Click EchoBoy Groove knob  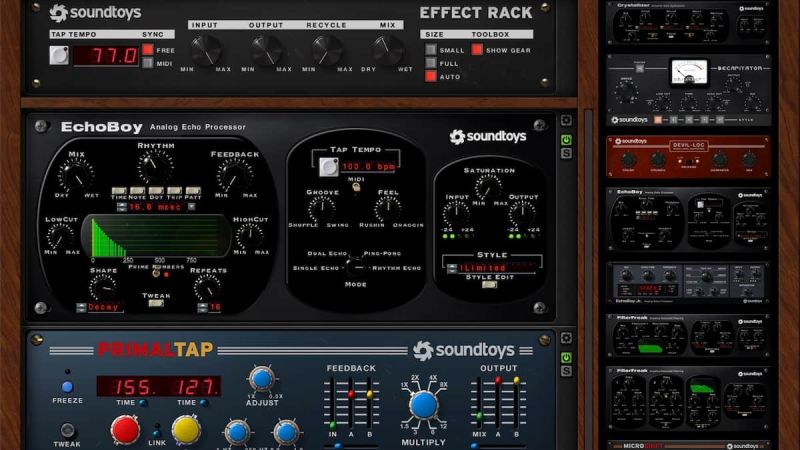(x=322, y=208)
